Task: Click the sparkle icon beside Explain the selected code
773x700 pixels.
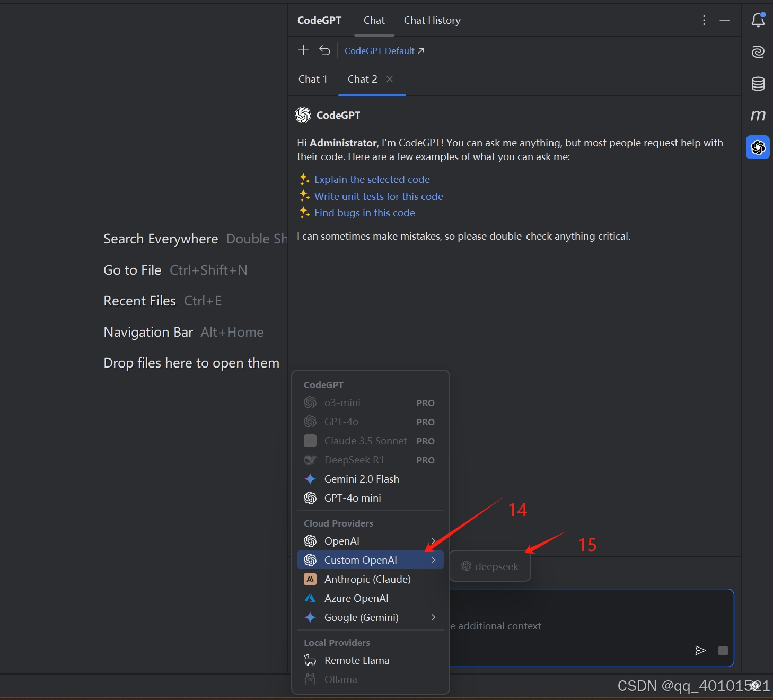Action: point(304,179)
